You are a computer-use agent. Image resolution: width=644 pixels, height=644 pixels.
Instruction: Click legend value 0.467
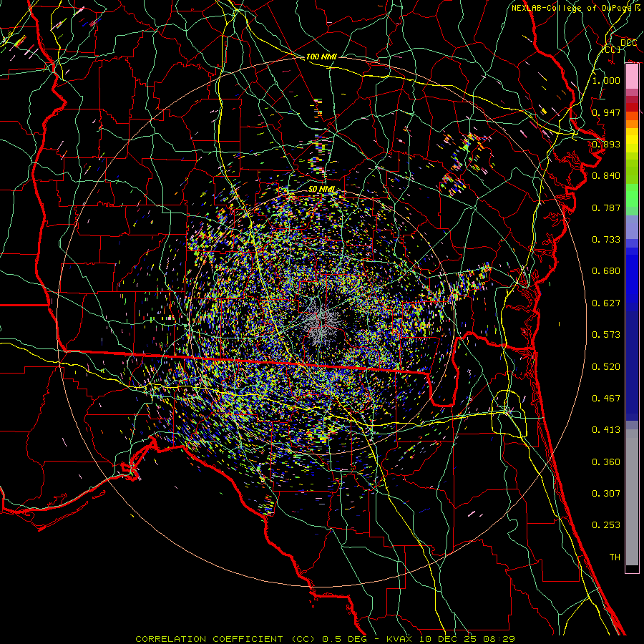pos(606,399)
